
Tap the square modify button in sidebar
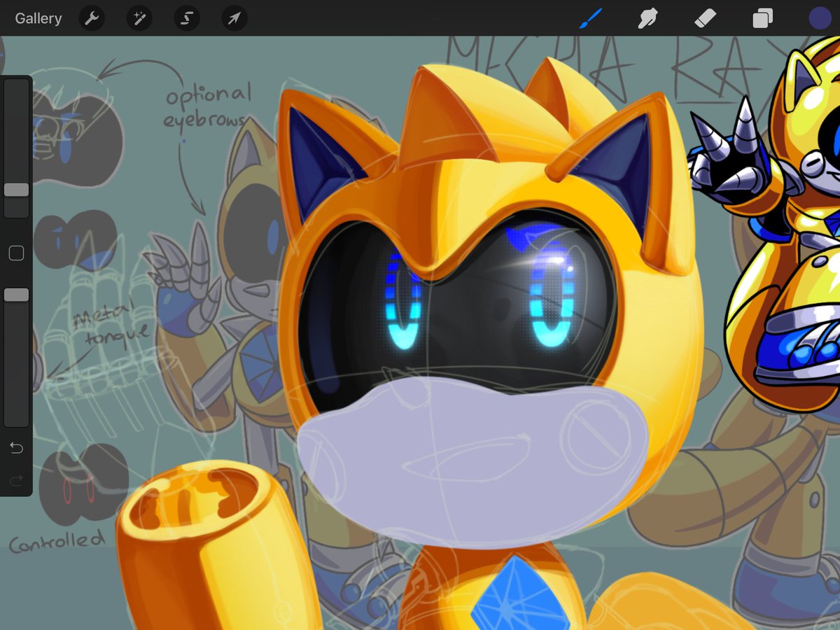(16, 253)
